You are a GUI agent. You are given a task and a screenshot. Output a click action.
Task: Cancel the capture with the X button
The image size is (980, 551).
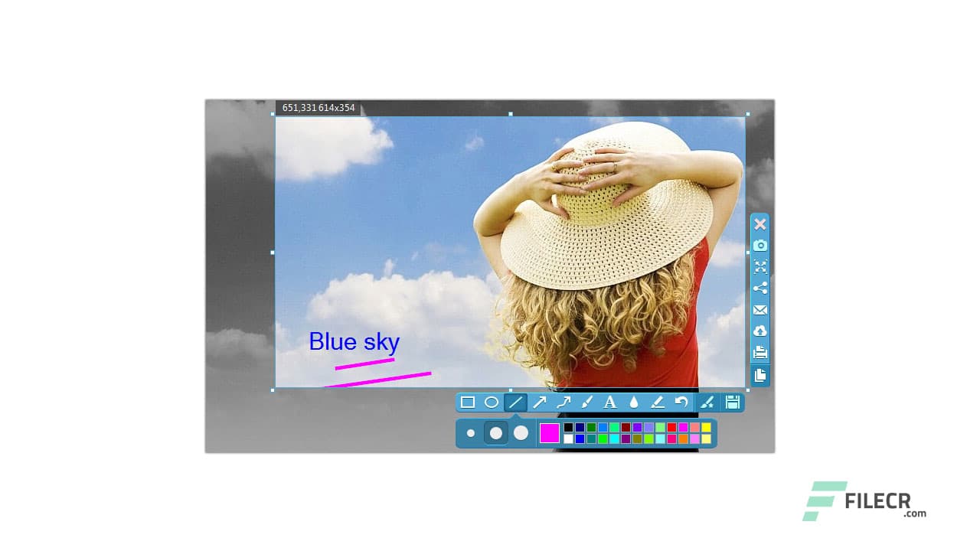(760, 224)
